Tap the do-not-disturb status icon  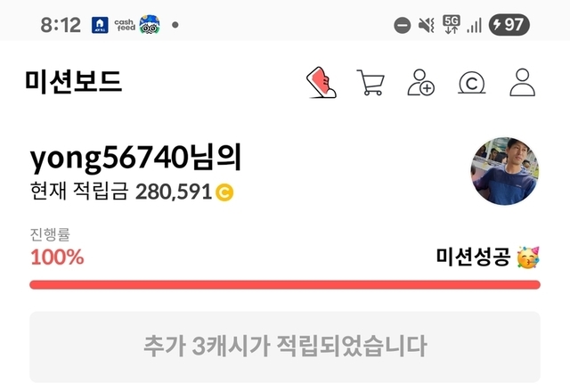click(402, 26)
